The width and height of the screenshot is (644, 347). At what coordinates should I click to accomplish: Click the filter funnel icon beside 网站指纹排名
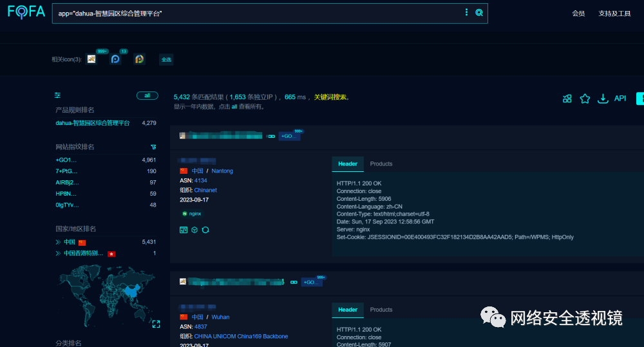tap(153, 147)
